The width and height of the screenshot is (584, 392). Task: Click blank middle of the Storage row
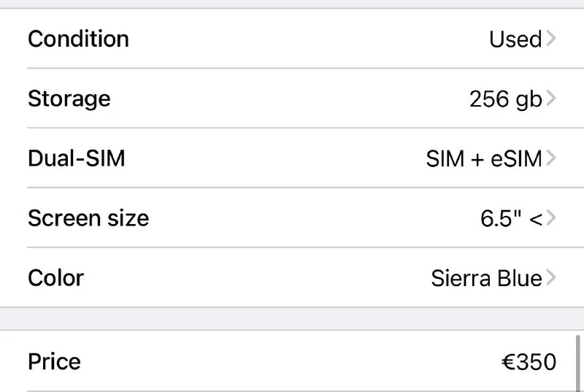pos(292,99)
